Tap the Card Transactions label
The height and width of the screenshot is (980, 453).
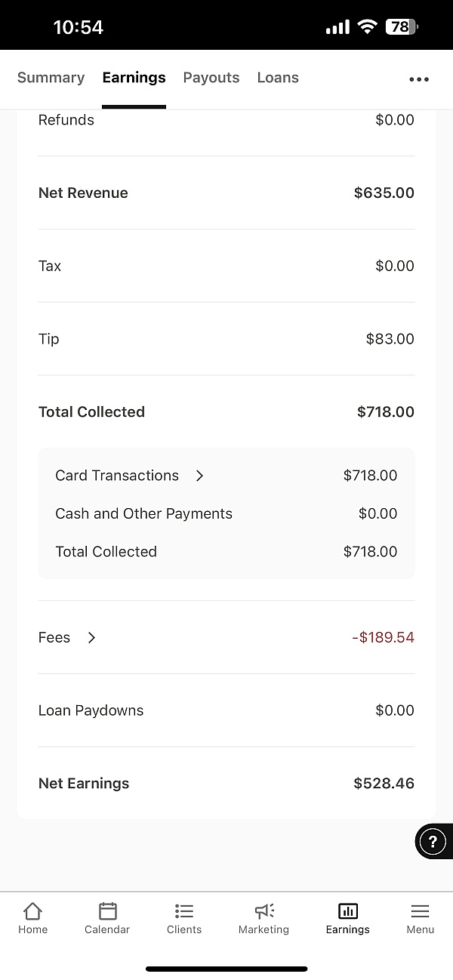pos(117,476)
